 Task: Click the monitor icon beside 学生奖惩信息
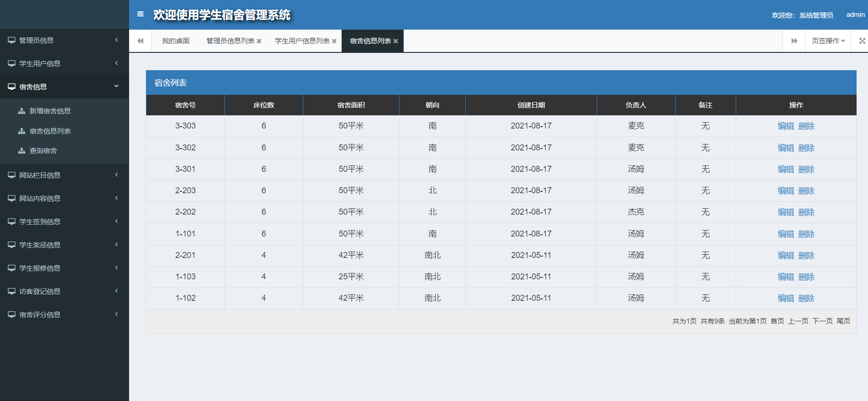tap(11, 245)
